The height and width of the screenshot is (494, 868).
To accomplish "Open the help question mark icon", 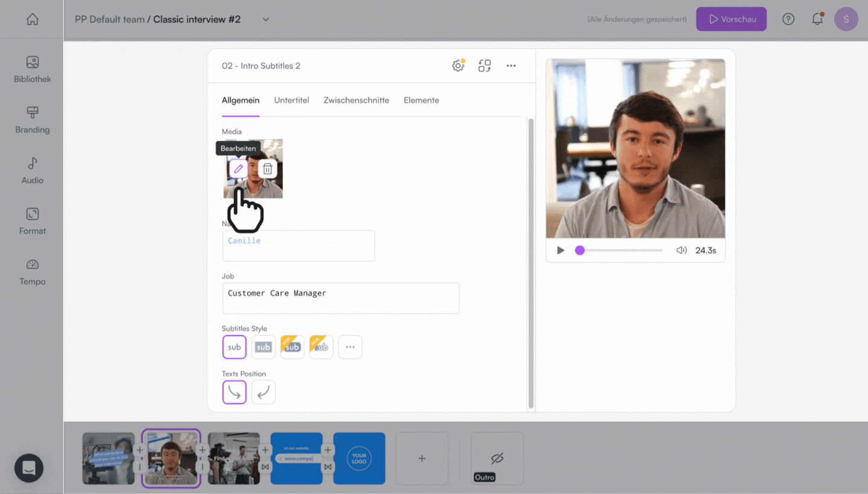I will (x=788, y=19).
